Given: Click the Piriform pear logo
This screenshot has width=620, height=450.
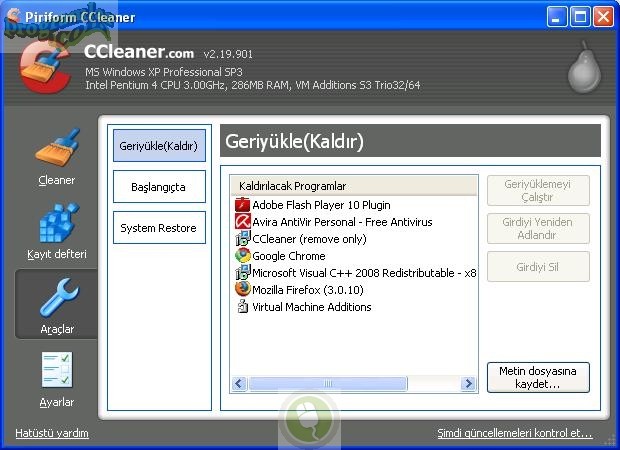Looking at the screenshot, I should click(584, 68).
